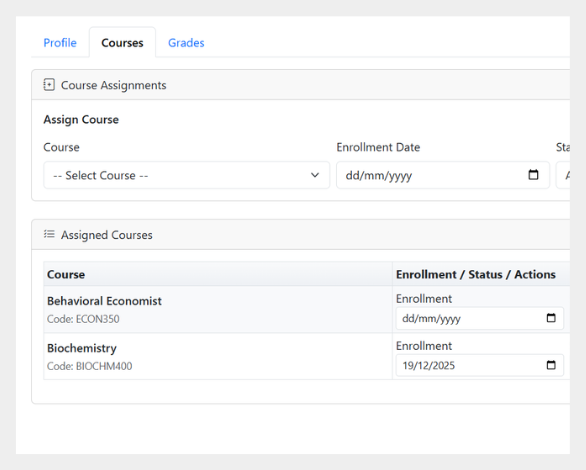Click the Assigned Courses panel title

(x=107, y=235)
